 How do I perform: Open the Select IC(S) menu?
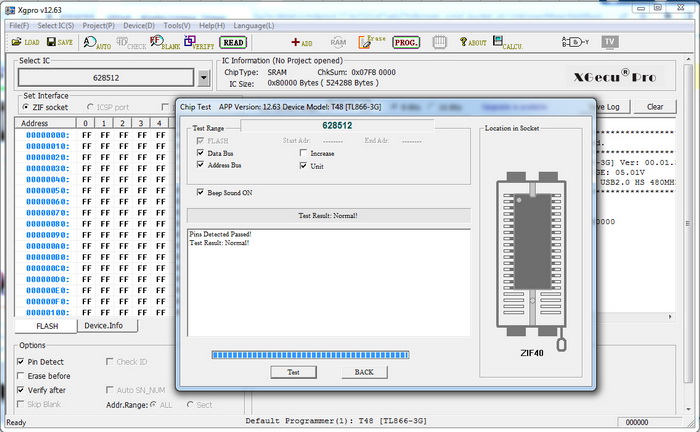click(56, 25)
